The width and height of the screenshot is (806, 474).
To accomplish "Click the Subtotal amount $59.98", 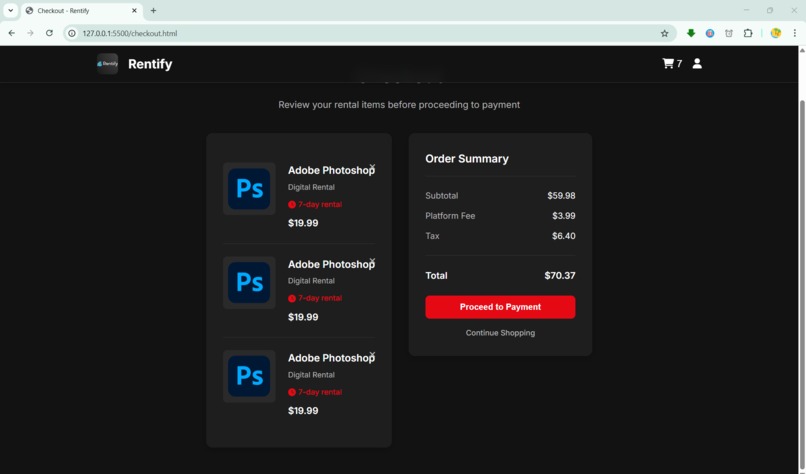I will pos(561,195).
